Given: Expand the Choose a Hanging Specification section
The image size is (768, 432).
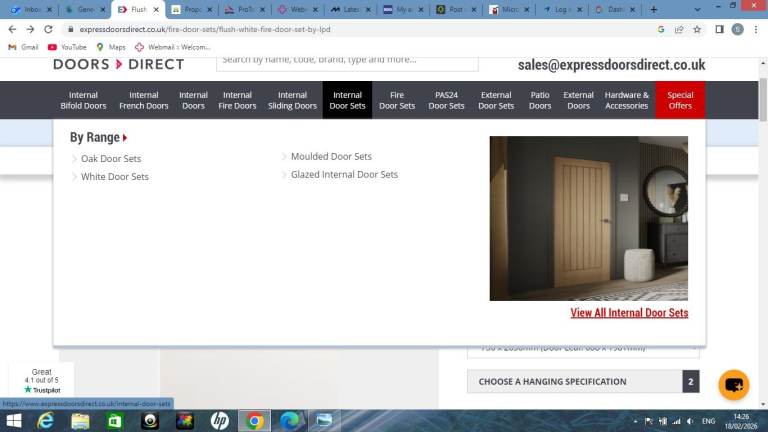Looking at the screenshot, I should pos(583,381).
